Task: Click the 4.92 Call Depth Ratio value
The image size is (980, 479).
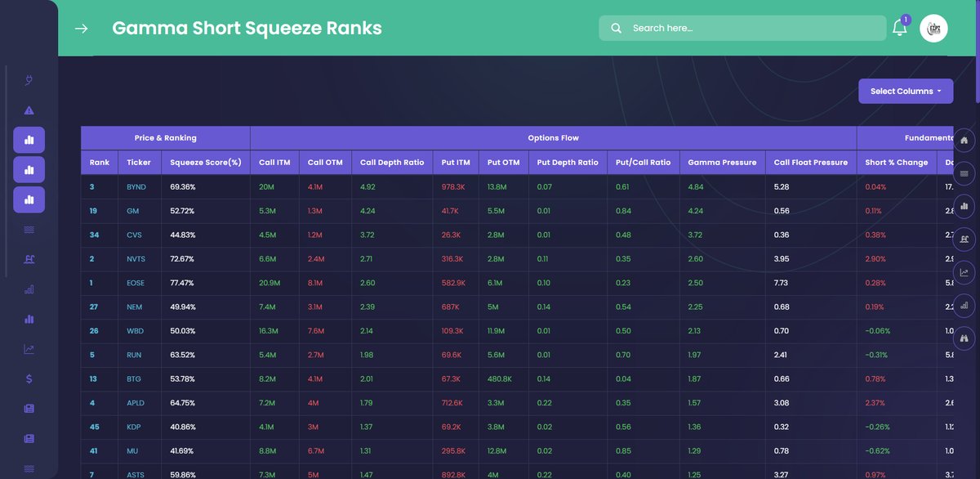Action: pyautogui.click(x=367, y=187)
